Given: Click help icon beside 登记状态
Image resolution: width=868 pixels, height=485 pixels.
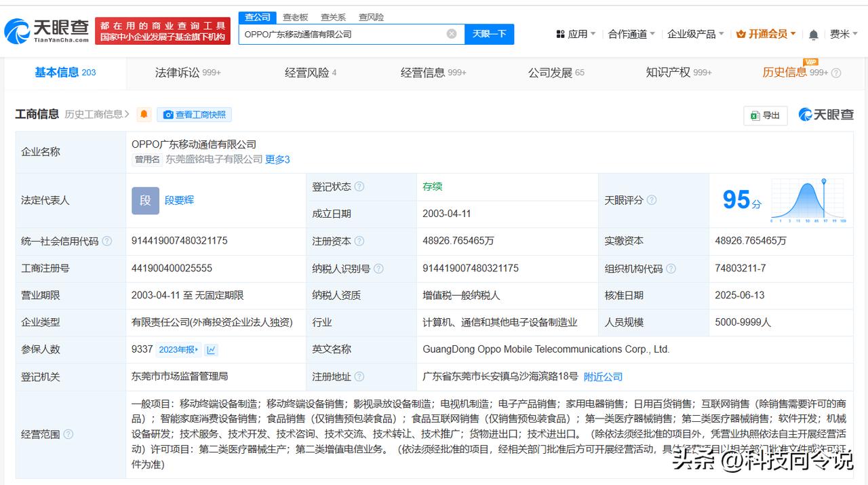Looking at the screenshot, I should (x=359, y=187).
